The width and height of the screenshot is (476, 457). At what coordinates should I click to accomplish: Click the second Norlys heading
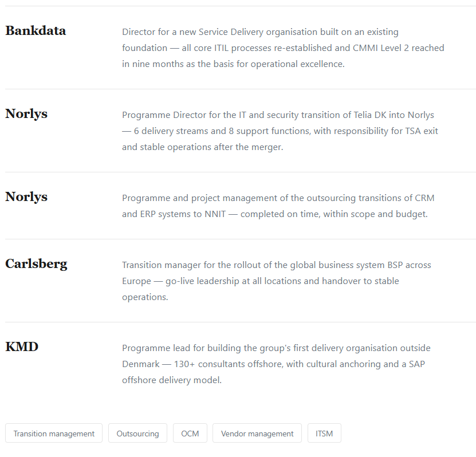pyautogui.click(x=26, y=196)
